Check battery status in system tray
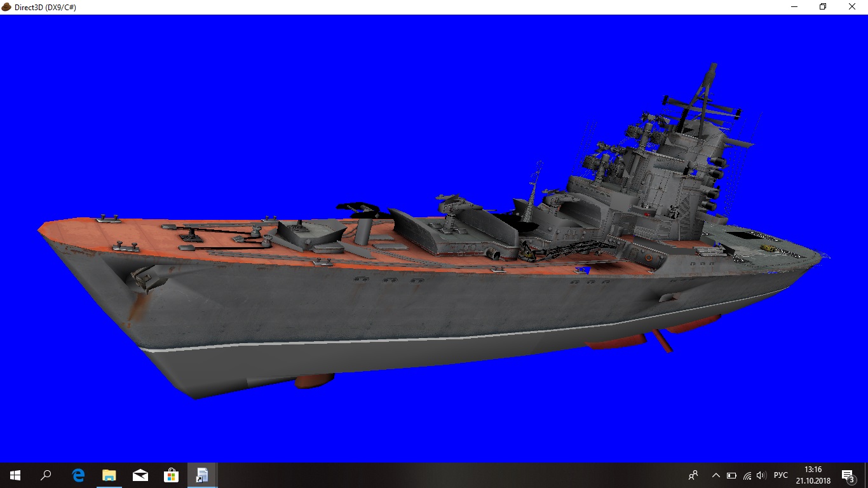Viewport: 868px width, 488px height. (731, 475)
